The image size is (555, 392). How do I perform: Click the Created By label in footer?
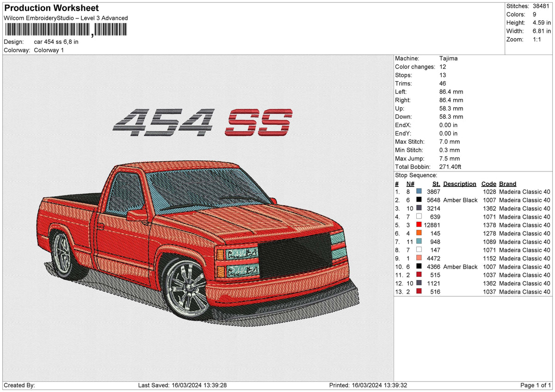19,386
